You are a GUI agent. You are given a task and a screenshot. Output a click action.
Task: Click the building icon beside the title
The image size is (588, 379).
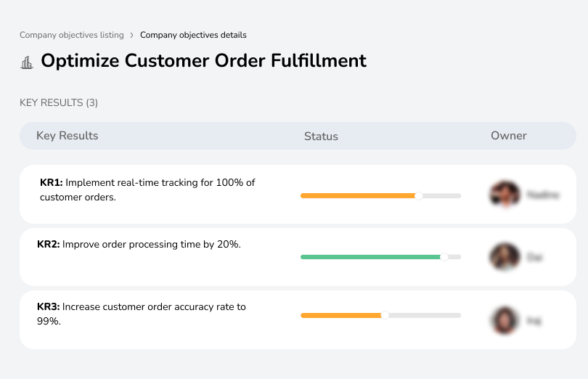[x=27, y=62]
